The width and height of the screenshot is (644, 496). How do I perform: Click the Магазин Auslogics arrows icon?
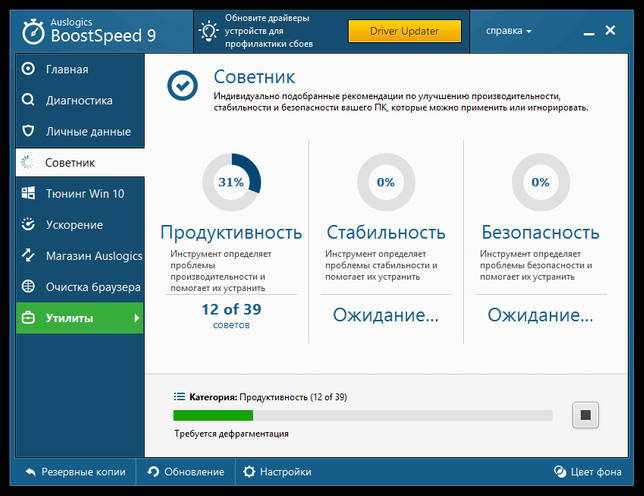click(x=28, y=255)
